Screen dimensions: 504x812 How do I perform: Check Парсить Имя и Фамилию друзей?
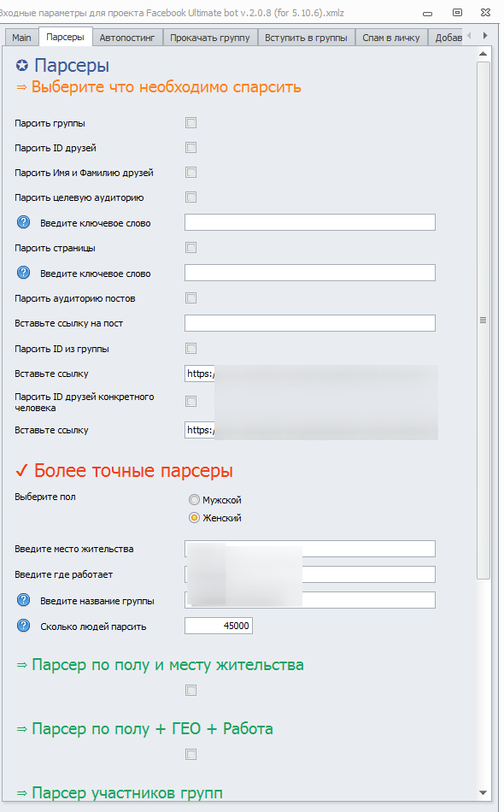coord(191,173)
